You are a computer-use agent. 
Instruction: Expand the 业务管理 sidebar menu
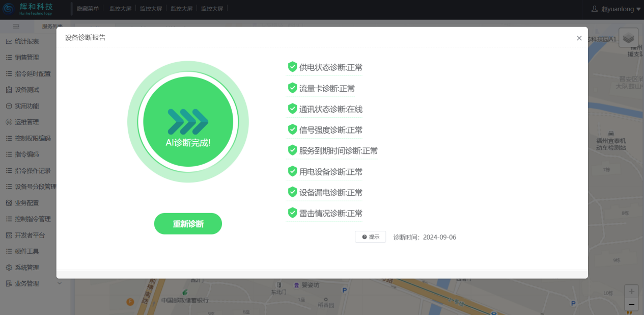click(x=34, y=283)
